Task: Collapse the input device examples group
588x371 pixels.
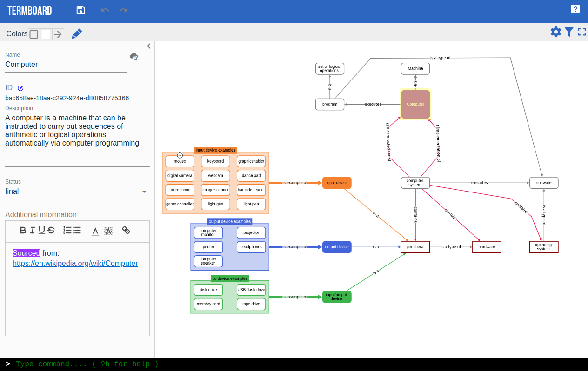Action: pyautogui.click(x=180, y=155)
